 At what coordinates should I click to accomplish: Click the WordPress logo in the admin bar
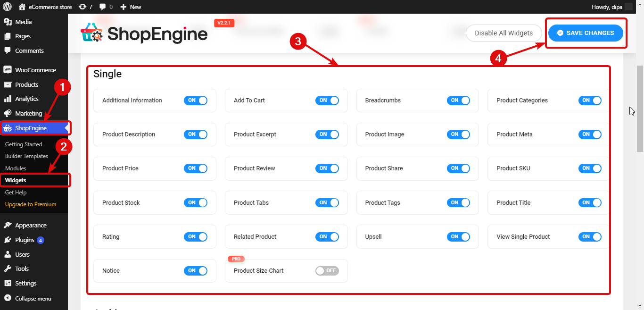click(x=7, y=7)
